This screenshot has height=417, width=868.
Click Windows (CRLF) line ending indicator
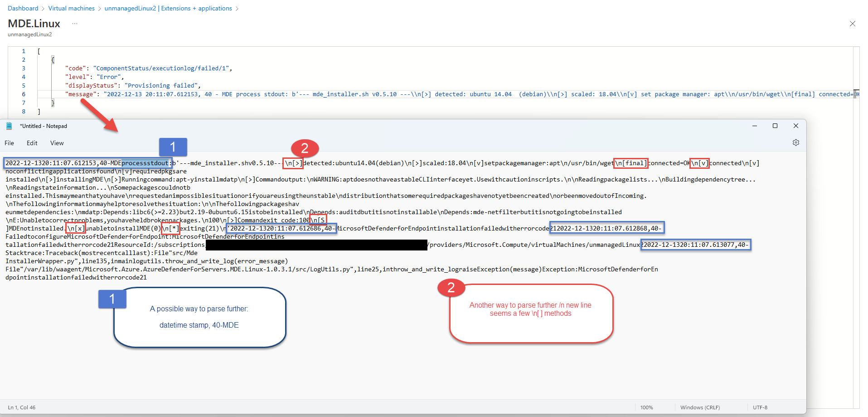pyautogui.click(x=700, y=407)
